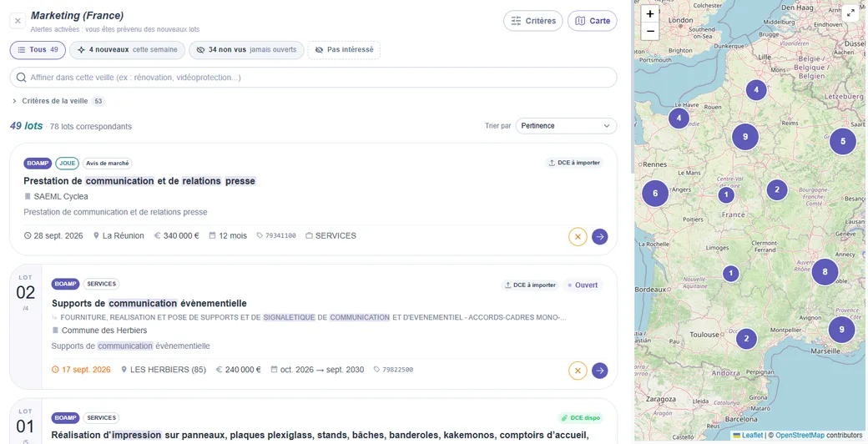This screenshot has height=444, width=868.
Task: Click the cluster 2 near Toulouse
Action: click(x=746, y=338)
